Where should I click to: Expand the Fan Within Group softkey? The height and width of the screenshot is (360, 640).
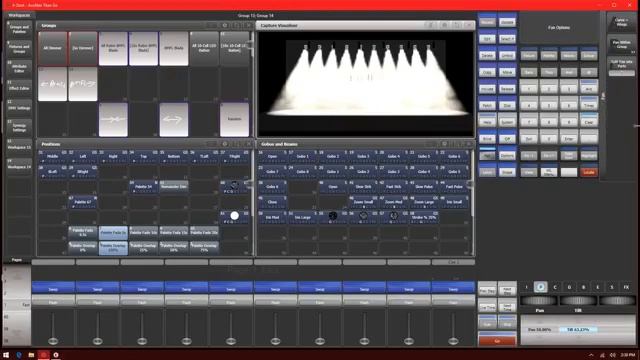pyautogui.click(x=621, y=44)
